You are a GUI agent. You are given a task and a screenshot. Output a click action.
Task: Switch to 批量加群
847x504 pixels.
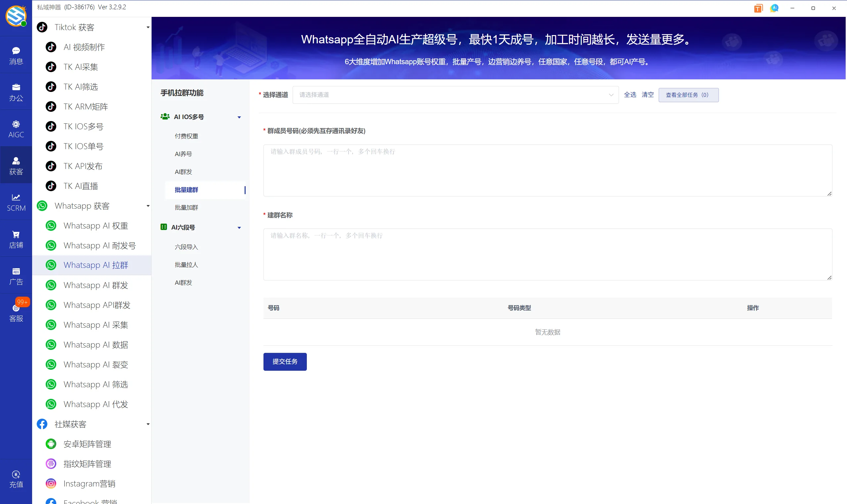(186, 207)
